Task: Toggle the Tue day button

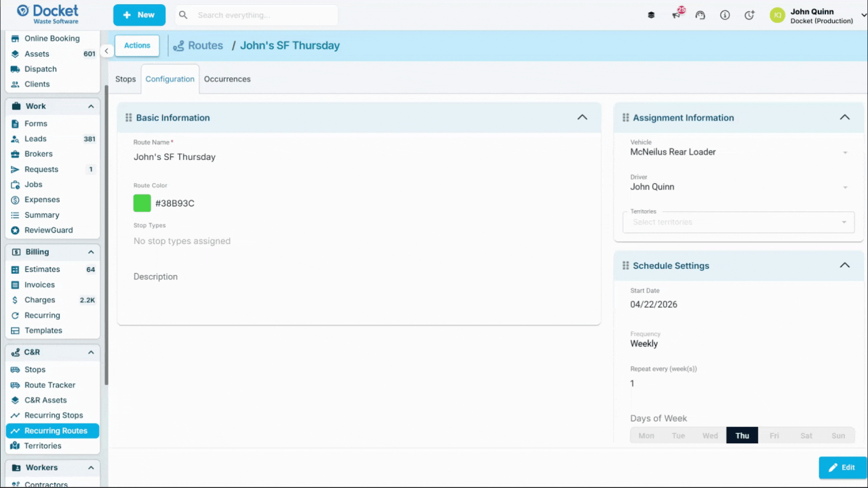Action: [678, 435]
